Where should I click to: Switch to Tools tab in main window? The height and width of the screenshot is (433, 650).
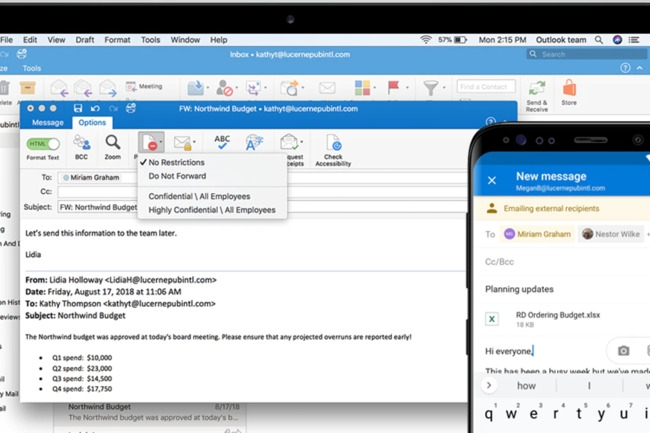point(32,68)
